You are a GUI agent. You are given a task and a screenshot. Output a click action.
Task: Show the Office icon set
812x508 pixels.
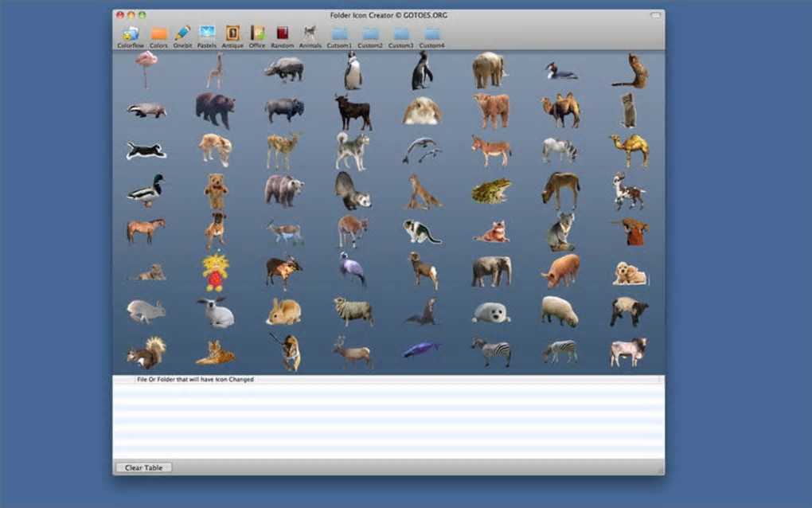[x=257, y=34]
